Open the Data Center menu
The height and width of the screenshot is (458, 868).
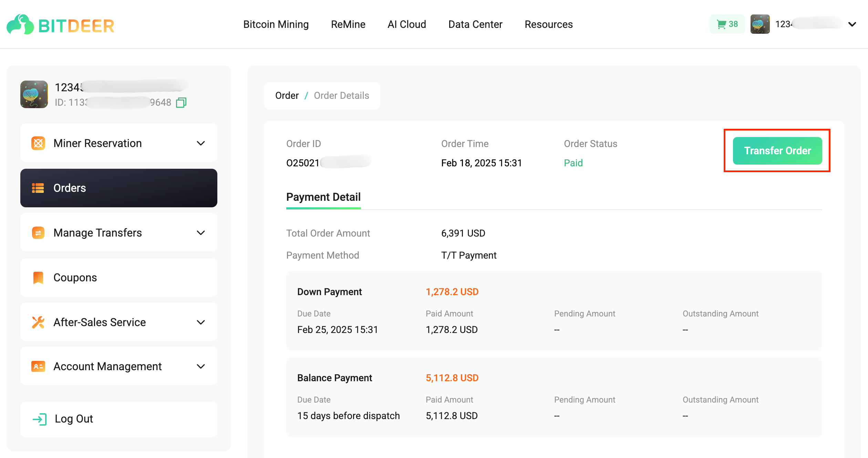tap(475, 24)
